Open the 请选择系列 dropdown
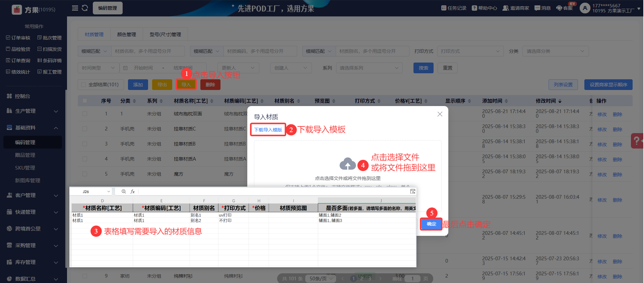Image resolution: width=644 pixels, height=283 pixels. [369, 68]
